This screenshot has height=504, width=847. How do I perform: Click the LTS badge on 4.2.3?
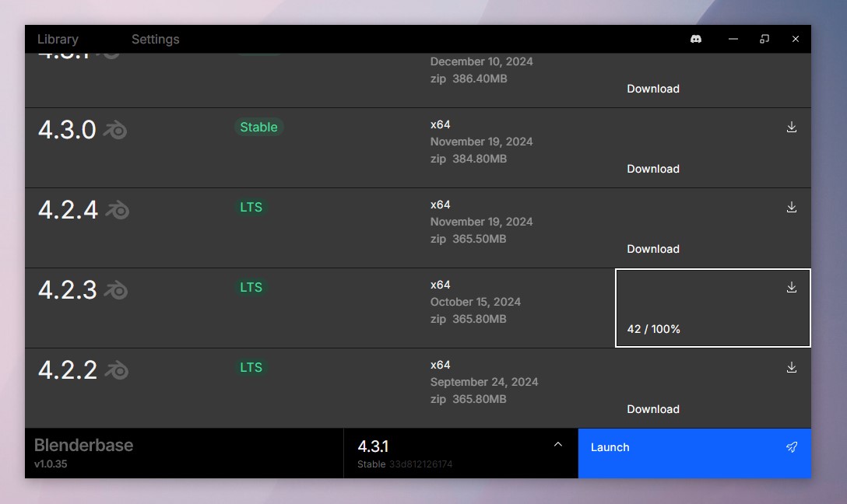coord(251,287)
